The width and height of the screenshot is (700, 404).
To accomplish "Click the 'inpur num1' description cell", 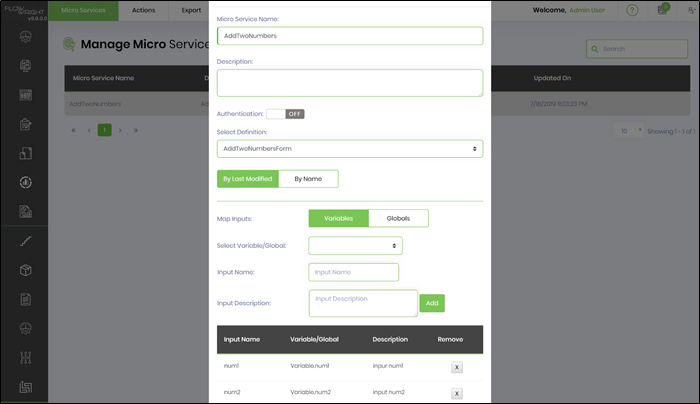I will point(388,366).
